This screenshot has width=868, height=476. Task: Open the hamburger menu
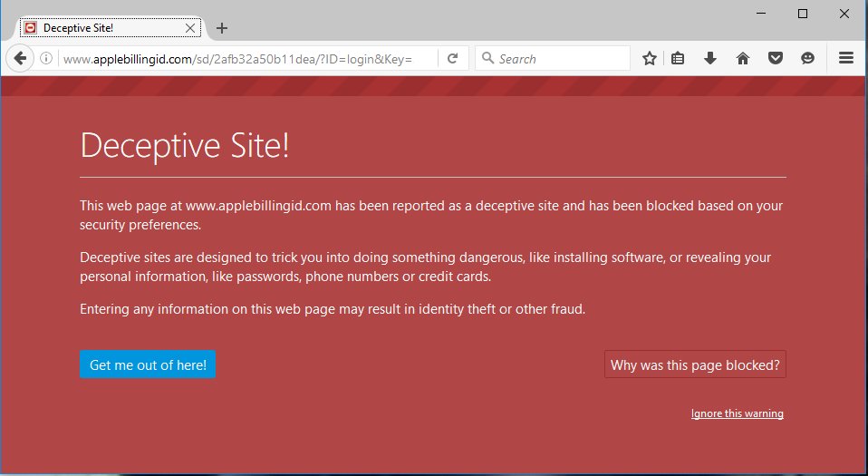click(x=846, y=58)
